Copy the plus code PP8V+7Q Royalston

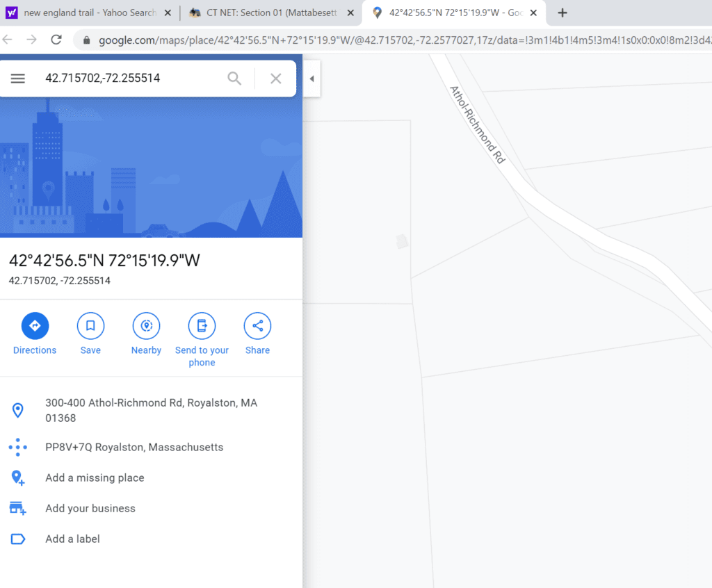pyautogui.click(x=134, y=448)
